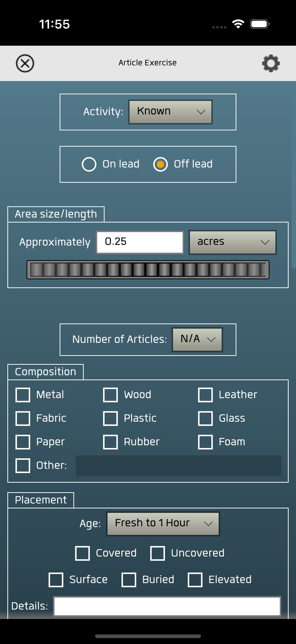Select the On lead radio button
296x644 pixels.
(x=89, y=164)
